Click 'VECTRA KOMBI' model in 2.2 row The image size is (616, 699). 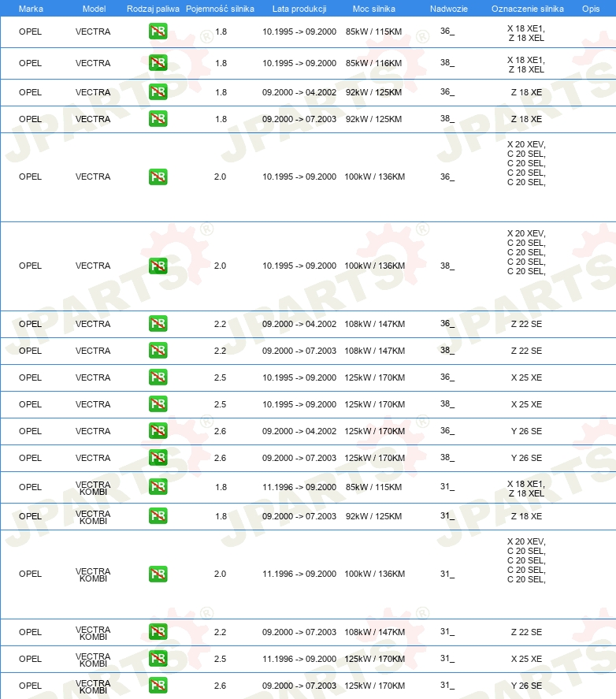[93, 633]
